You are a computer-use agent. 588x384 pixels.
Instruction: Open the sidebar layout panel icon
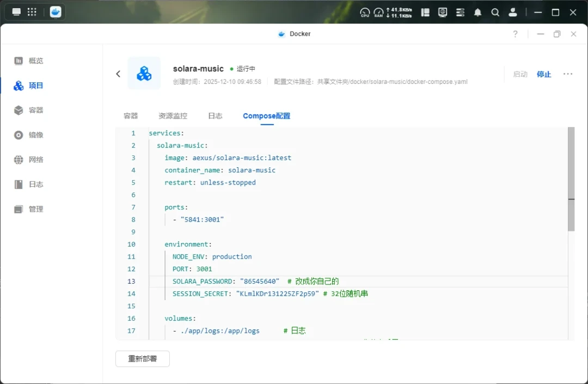(x=425, y=13)
